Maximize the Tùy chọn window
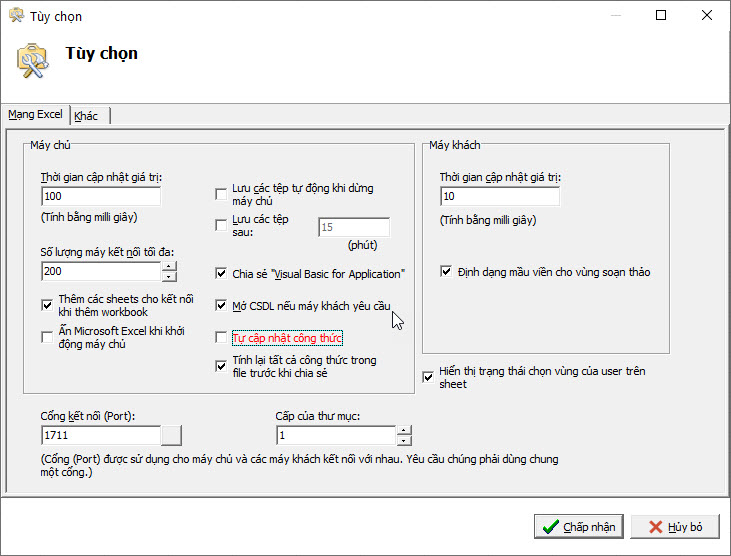The image size is (731, 556). [x=661, y=15]
